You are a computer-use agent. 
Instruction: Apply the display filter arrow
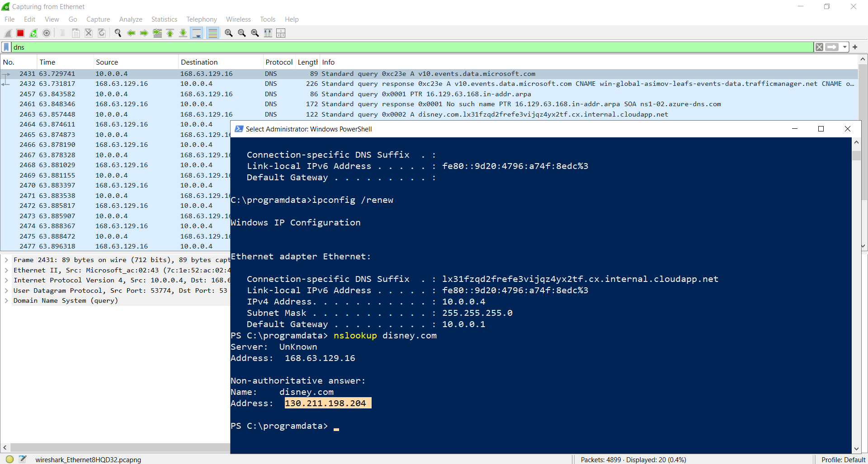coord(832,47)
